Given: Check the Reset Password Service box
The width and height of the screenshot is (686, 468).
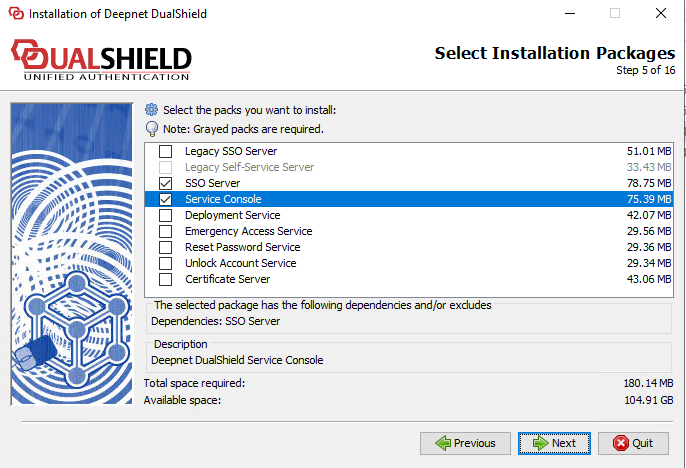Looking at the screenshot, I should [x=166, y=247].
